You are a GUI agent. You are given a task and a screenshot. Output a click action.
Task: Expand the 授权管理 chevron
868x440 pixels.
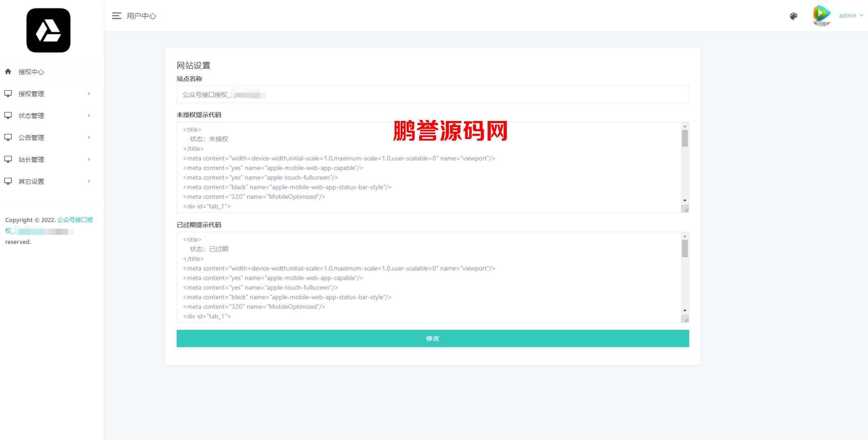pyautogui.click(x=89, y=93)
